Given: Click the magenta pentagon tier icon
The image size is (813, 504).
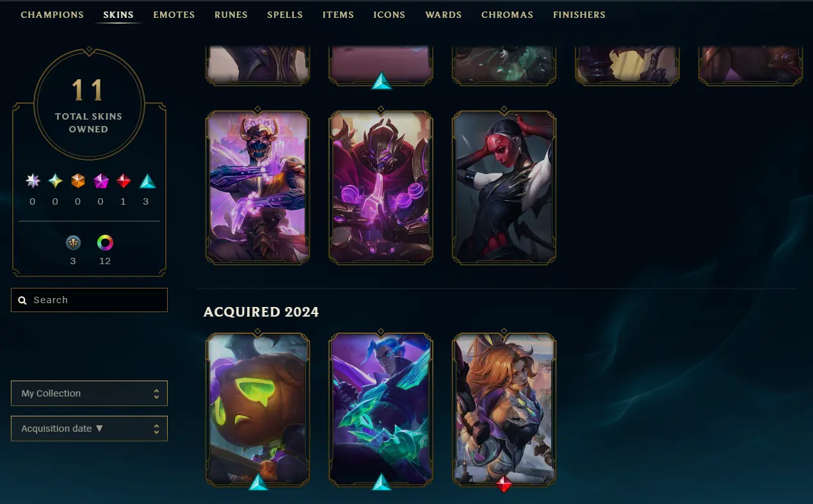Looking at the screenshot, I should click(101, 181).
